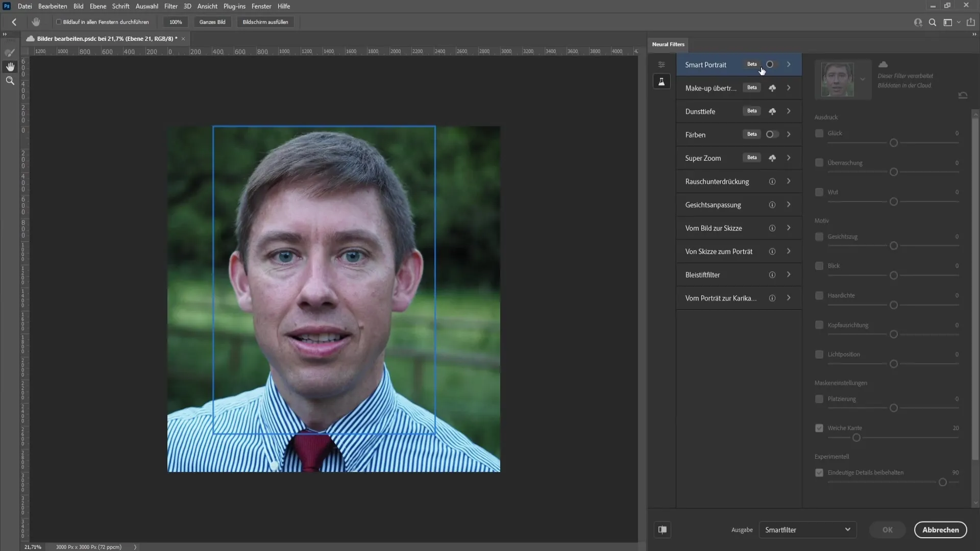Select Filter menu in menu bar
This screenshot has height=551, width=980.
[x=170, y=6]
